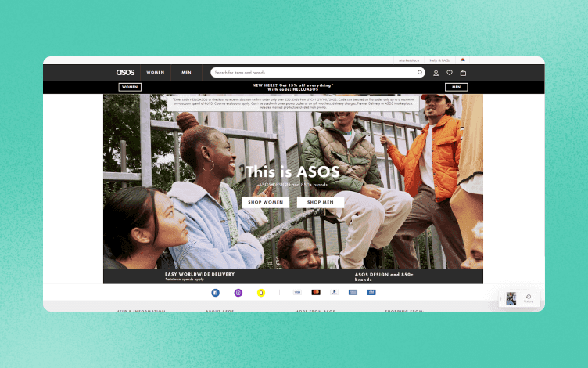This screenshot has height=368, width=588.
Task: Open the Help & FAQs link
Action: [x=440, y=60]
